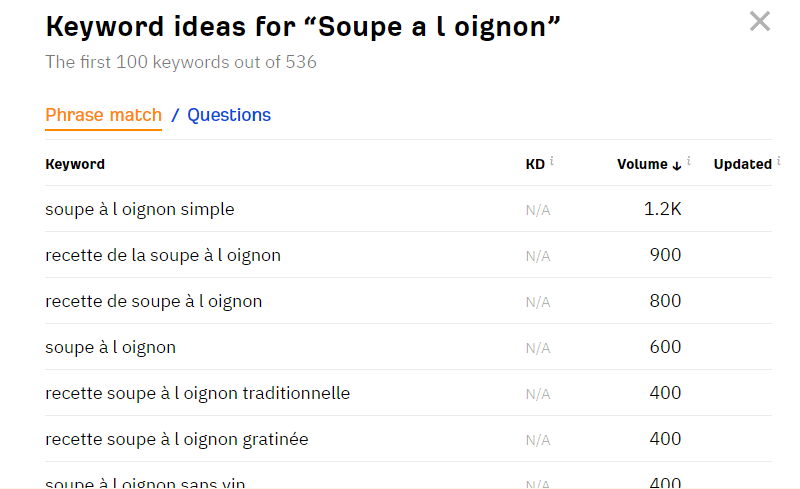Click N/A KD for "soupe à l oignon simple"
800x489 pixels.
point(538,210)
